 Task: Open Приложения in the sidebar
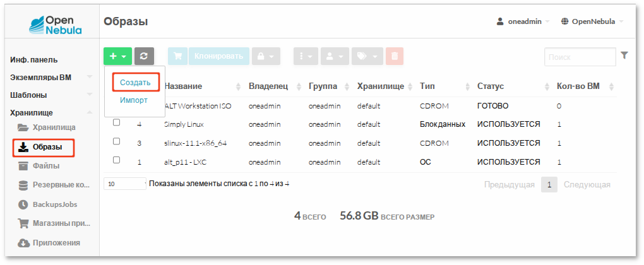(x=49, y=242)
